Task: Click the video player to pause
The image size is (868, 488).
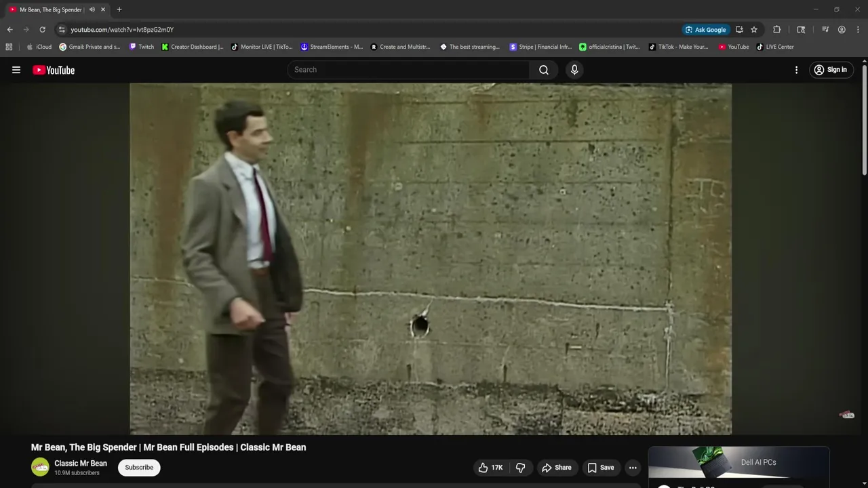Action: click(x=431, y=259)
